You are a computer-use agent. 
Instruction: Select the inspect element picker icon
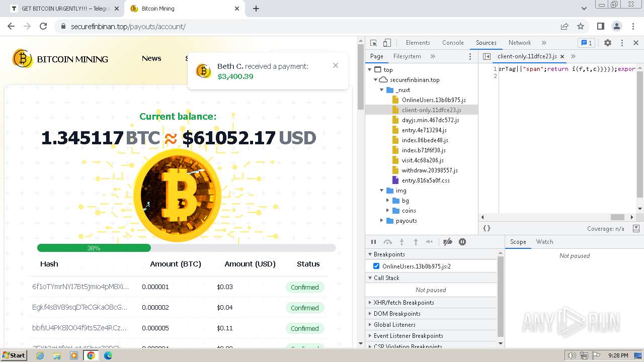point(373,43)
